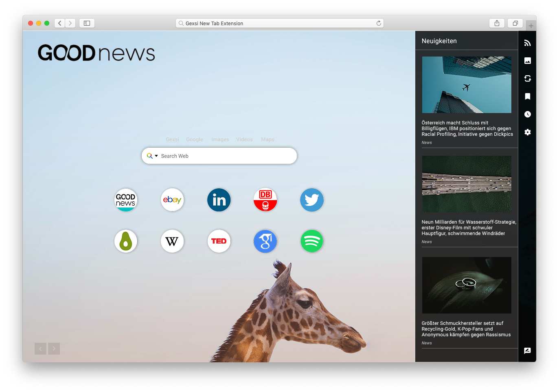The width and height of the screenshot is (559, 392).
Task: Select the Maps search tab
Action: click(x=267, y=139)
